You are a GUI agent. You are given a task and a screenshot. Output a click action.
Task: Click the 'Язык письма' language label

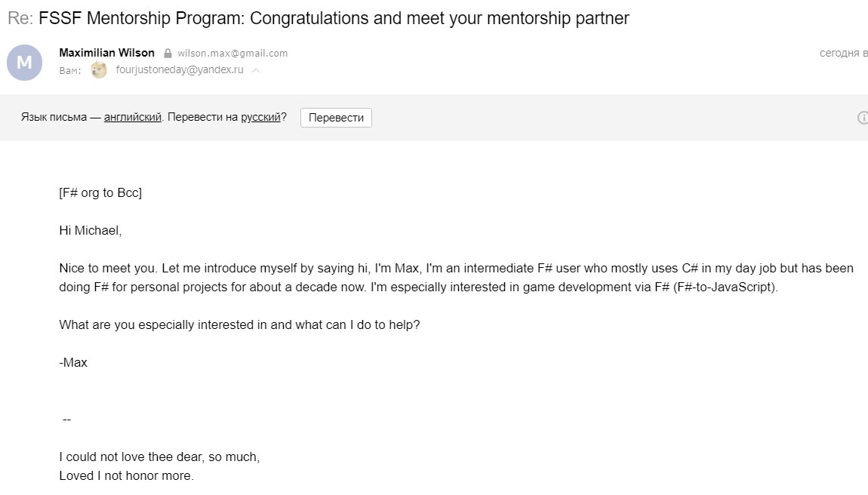[x=54, y=118]
